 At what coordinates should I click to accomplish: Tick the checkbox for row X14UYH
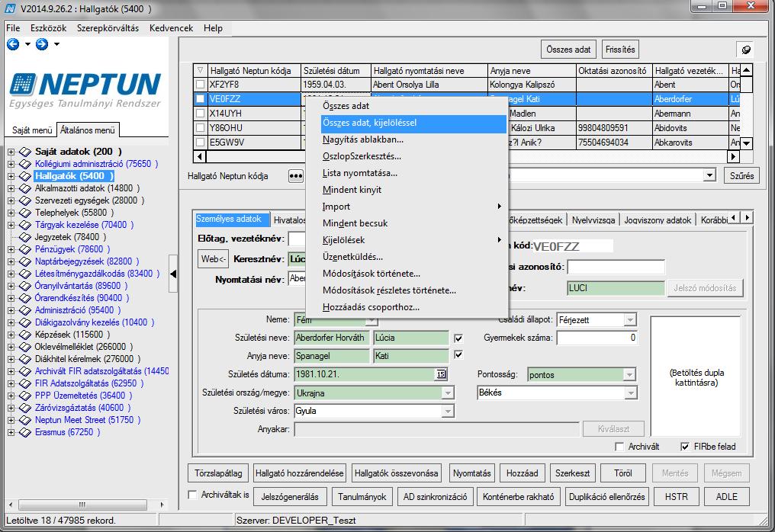click(x=200, y=113)
